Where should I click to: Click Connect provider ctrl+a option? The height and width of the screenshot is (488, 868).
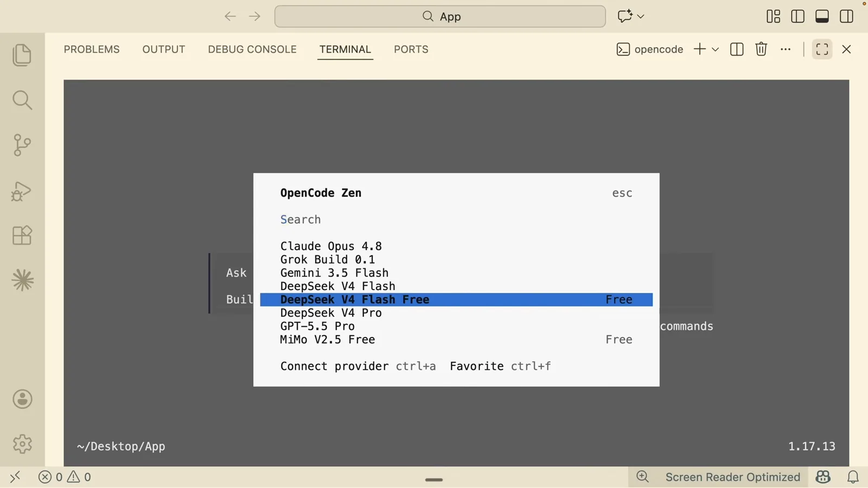point(358,367)
